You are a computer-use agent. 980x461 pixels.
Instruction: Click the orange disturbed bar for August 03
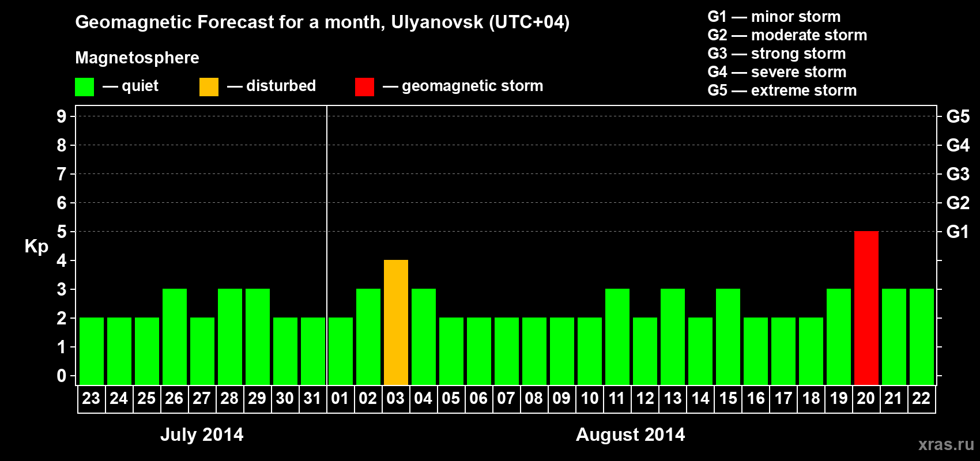tap(396, 322)
